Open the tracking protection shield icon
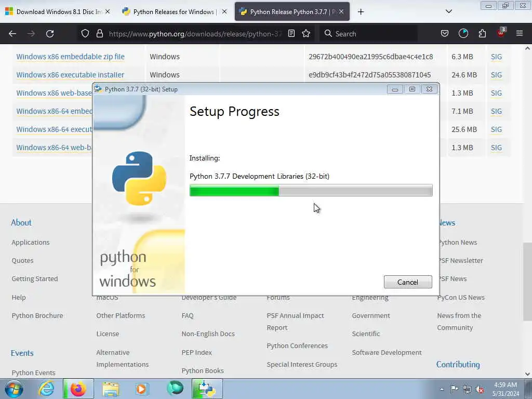532x399 pixels. (x=85, y=33)
